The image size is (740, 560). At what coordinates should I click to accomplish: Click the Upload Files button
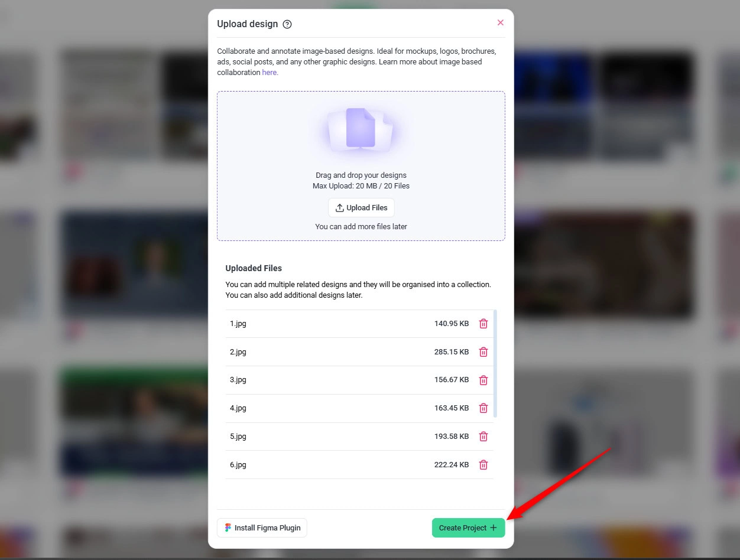[361, 208]
